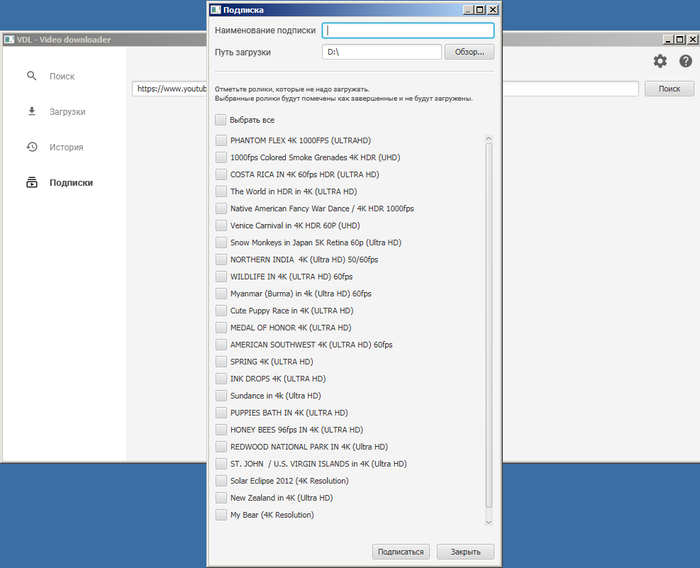700x568 pixels.
Task: Check PHANTOM FLEX 4K 1000FPS video
Action: (221, 140)
